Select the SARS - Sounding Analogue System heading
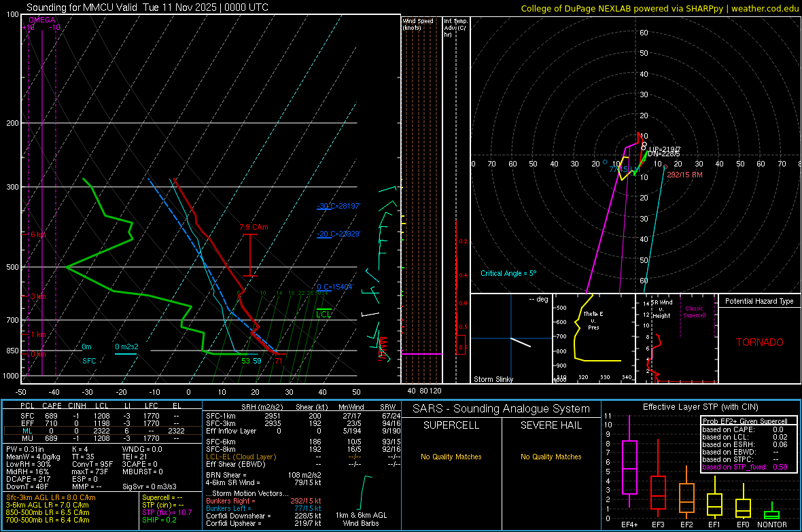802x532 pixels. tap(502, 409)
